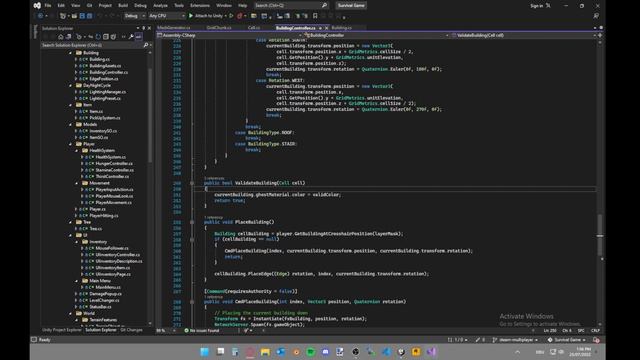Click the Save All toolbar icon
Image resolution: width=640 pixels, height=360 pixels.
89,16
